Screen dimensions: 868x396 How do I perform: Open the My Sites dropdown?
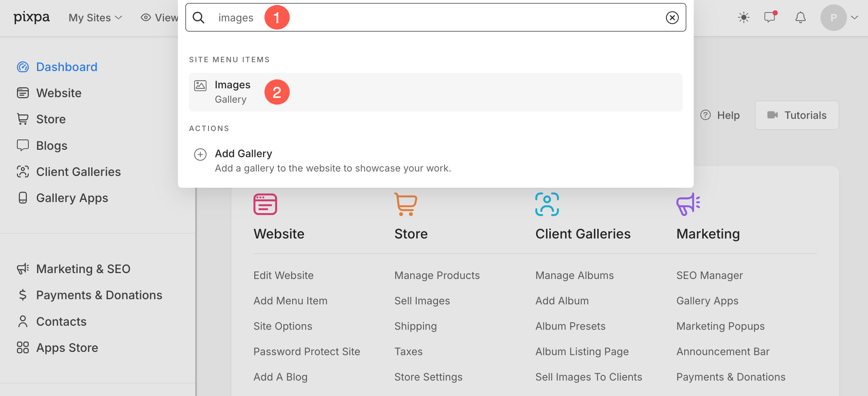(95, 18)
